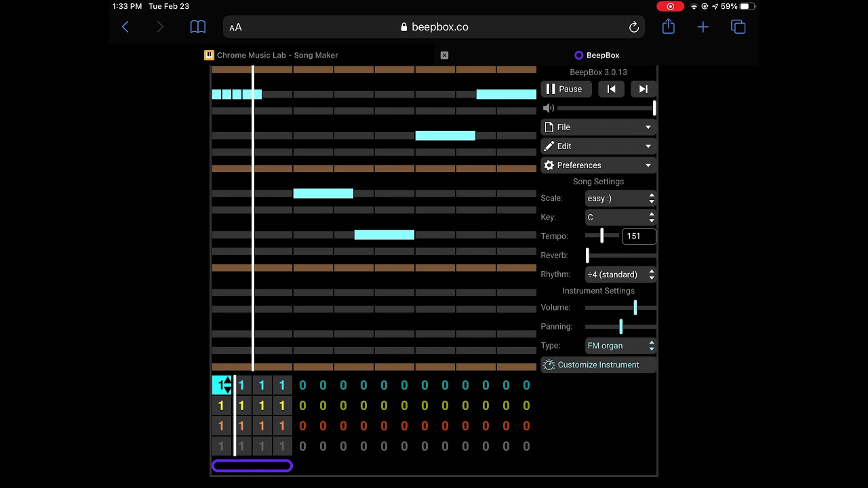Open a new tab with plus icon

703,27
